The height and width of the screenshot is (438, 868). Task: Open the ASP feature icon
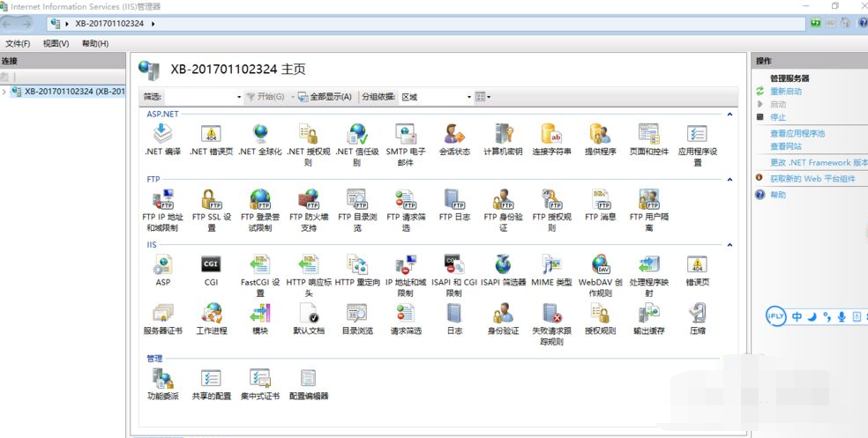(162, 270)
